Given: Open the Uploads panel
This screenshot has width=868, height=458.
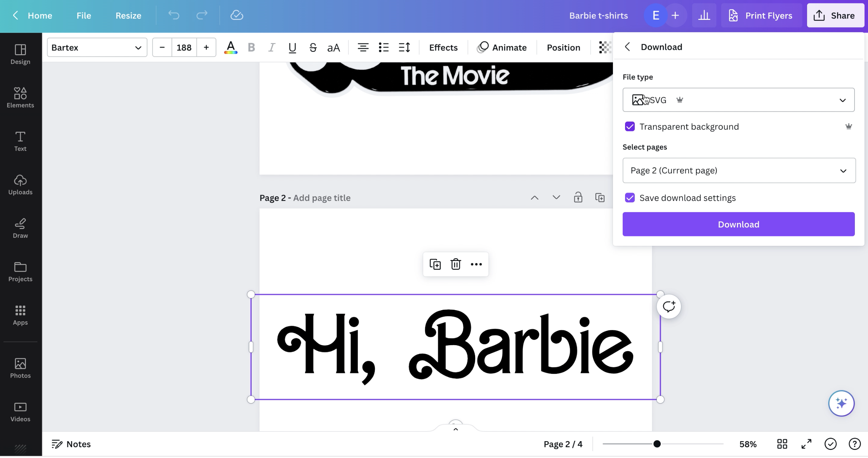Looking at the screenshot, I should click(20, 185).
